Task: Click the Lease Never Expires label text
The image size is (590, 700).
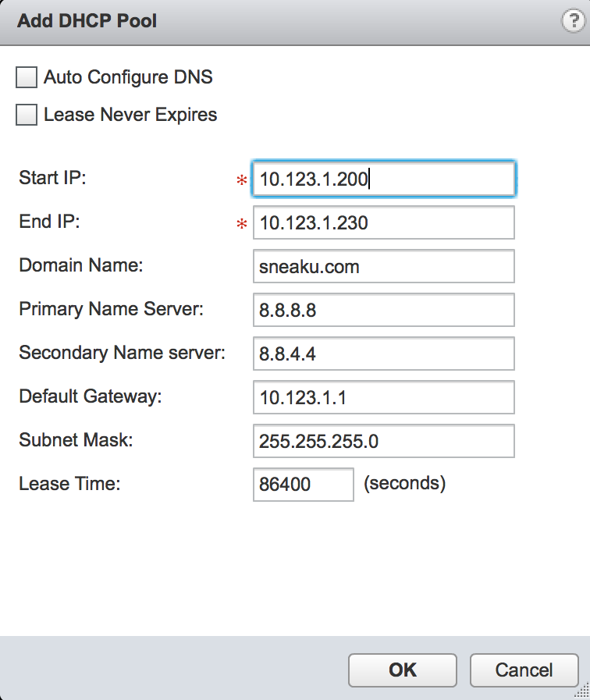Action: coord(130,115)
